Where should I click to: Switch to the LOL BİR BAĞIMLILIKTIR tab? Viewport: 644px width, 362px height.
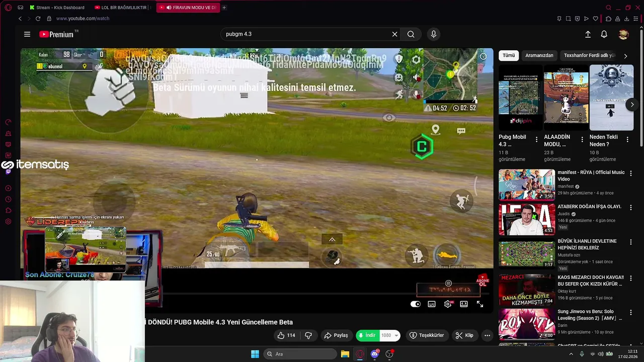(123, 8)
